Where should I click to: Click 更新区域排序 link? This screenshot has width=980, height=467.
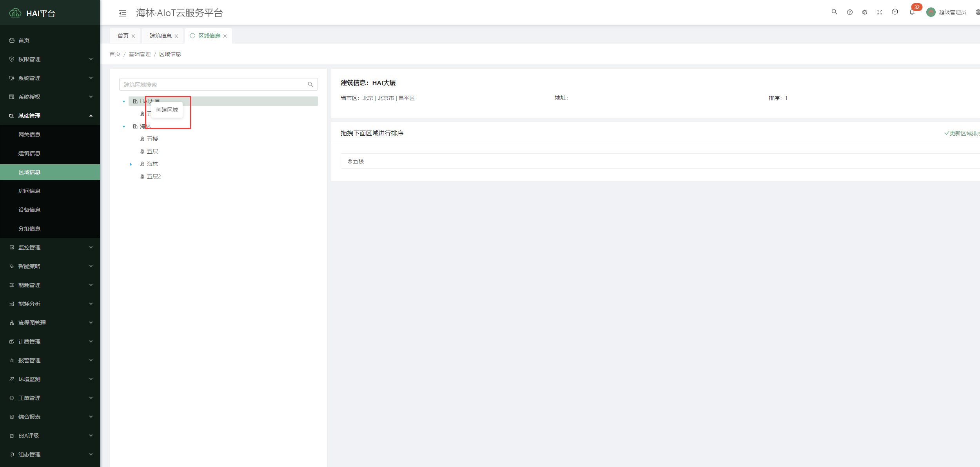(963, 133)
